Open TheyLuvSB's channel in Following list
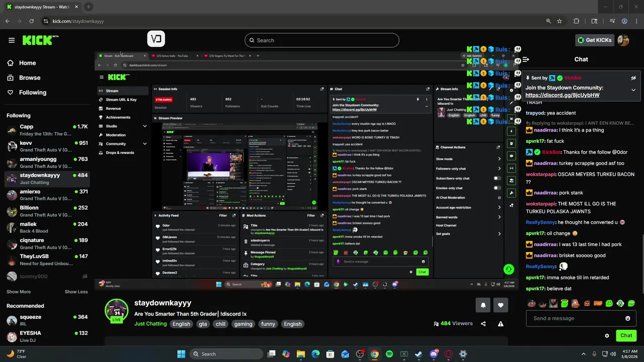 coord(47,260)
